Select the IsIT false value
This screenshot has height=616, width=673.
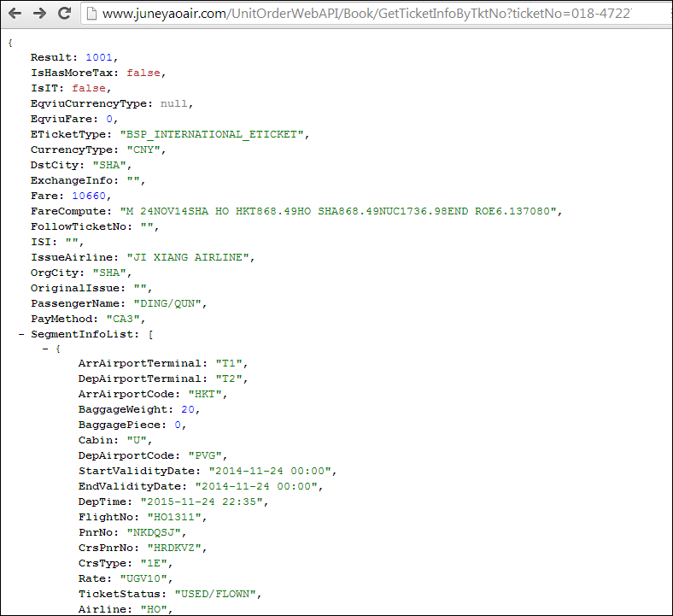(x=89, y=89)
